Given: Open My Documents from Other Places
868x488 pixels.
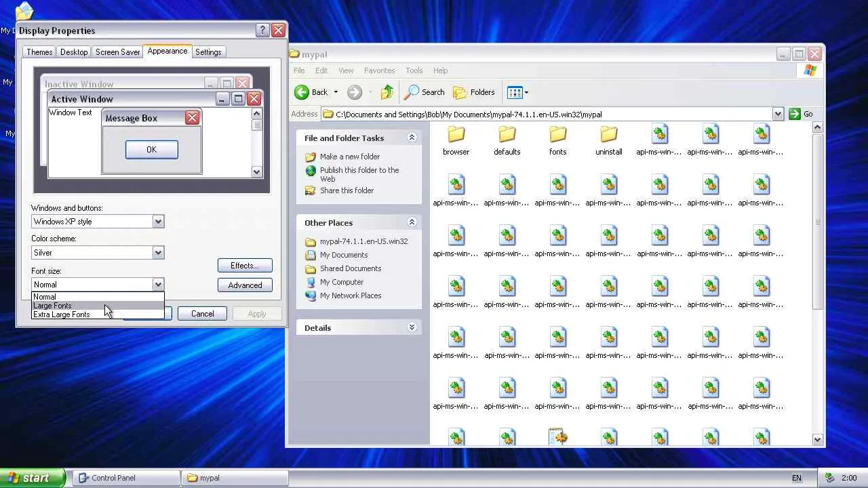Looking at the screenshot, I should (344, 255).
